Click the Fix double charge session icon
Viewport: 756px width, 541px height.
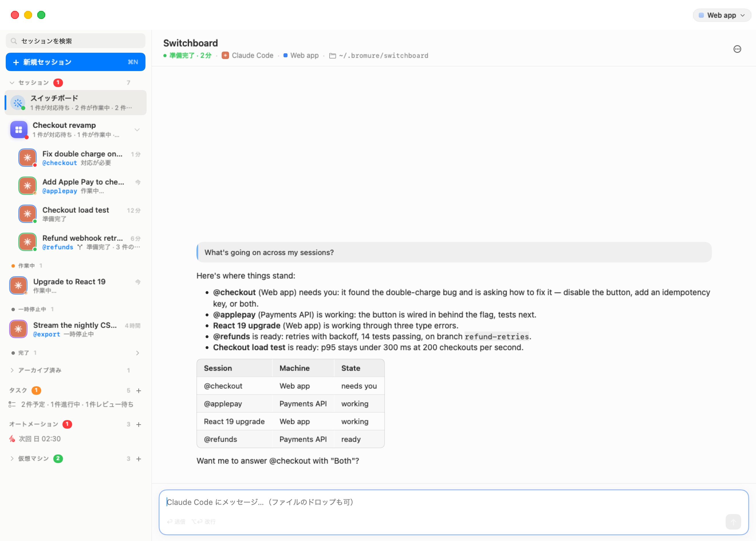tap(27, 158)
